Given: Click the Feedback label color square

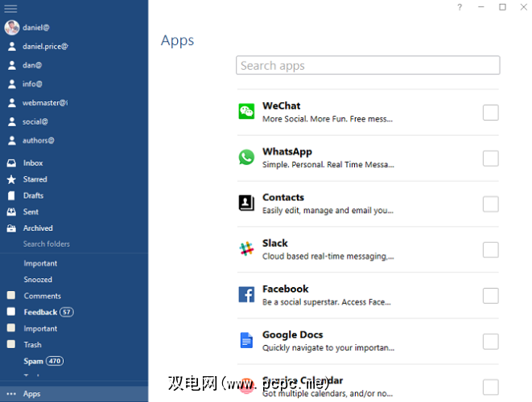Looking at the screenshot, I should pyautogui.click(x=11, y=311).
